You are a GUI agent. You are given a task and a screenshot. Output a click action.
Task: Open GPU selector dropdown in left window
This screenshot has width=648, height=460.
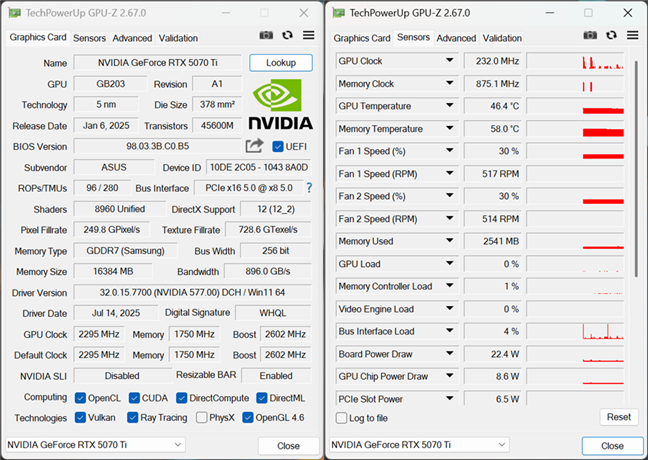point(95,445)
